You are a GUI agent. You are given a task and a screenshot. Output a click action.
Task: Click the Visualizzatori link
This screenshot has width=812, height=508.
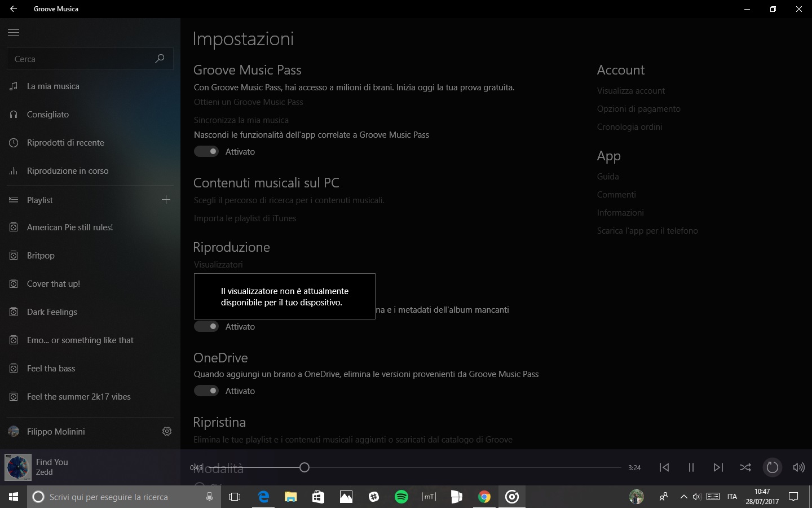point(218,265)
